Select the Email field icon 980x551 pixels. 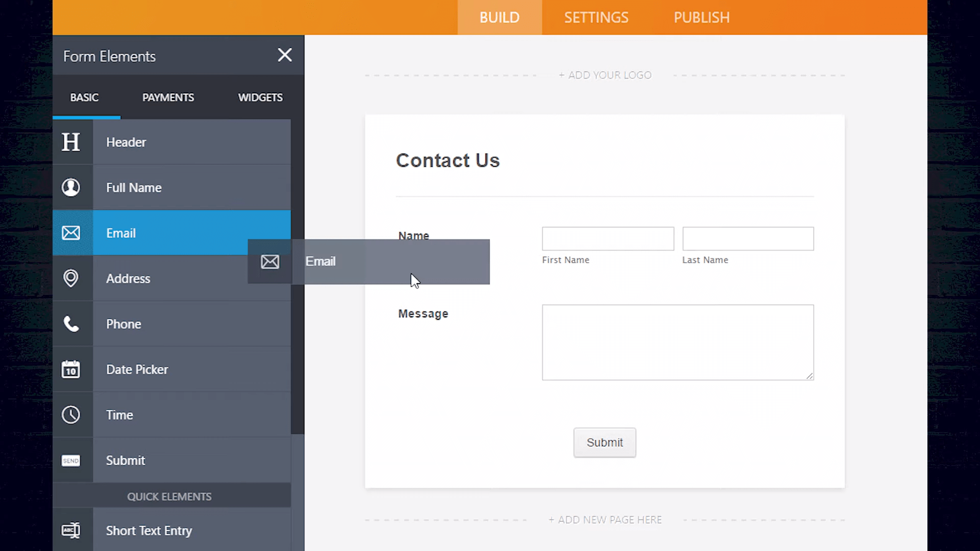point(70,233)
